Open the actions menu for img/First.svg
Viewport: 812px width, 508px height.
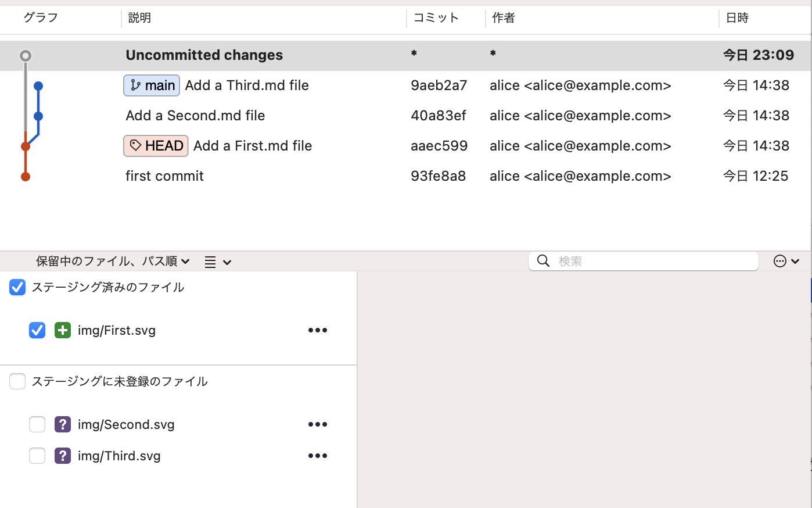(318, 330)
